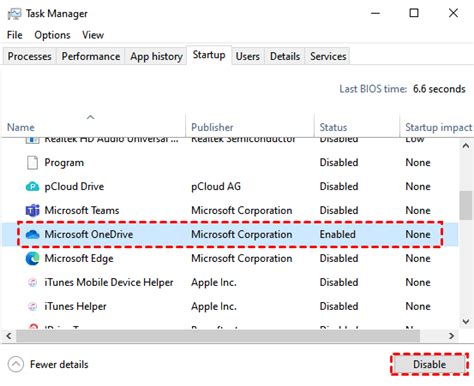Click the pCloud Drive icon
Viewport: 474px width, 386px height.
[32, 186]
